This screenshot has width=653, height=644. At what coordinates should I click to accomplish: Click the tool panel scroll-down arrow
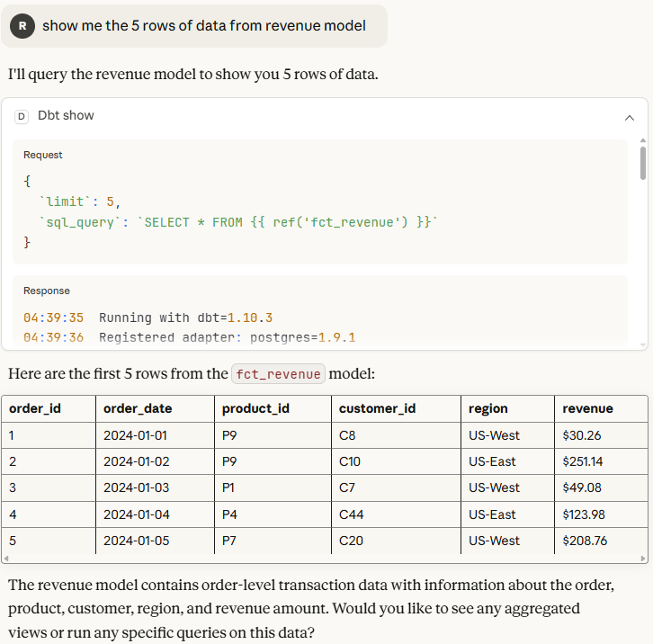(642, 344)
